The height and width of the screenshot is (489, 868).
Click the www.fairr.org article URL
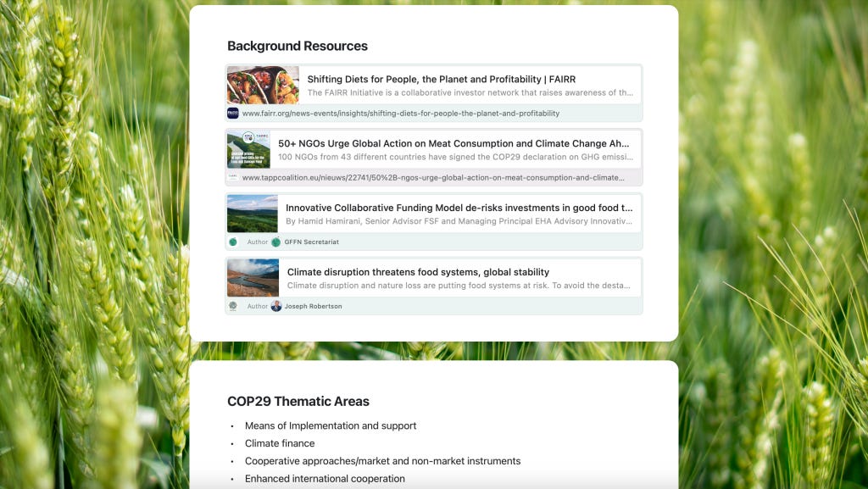click(x=401, y=114)
